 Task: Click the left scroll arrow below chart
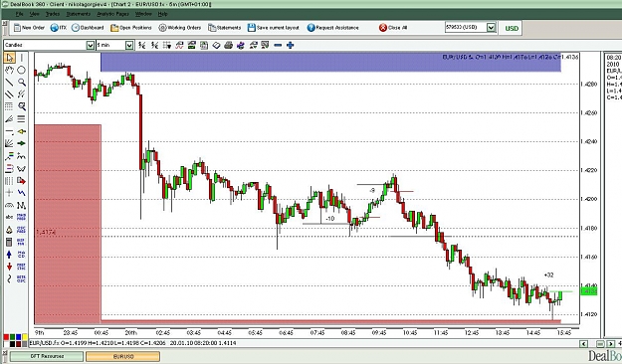pyautogui.click(x=583, y=343)
